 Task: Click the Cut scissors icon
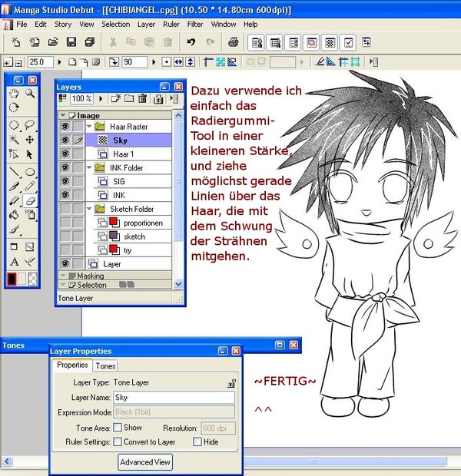113,42
